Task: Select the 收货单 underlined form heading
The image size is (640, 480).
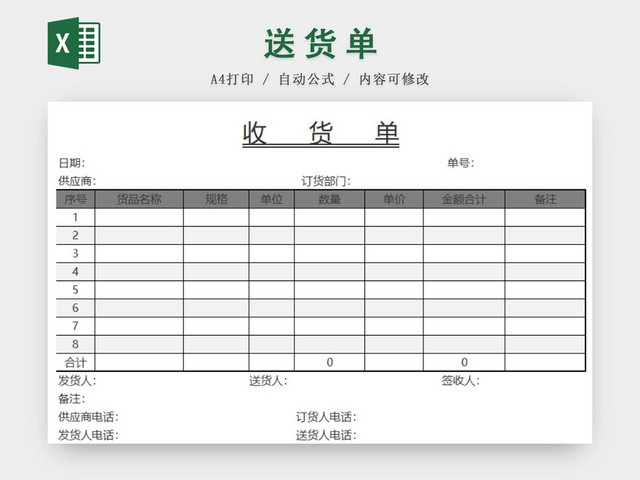Action: 320,133
